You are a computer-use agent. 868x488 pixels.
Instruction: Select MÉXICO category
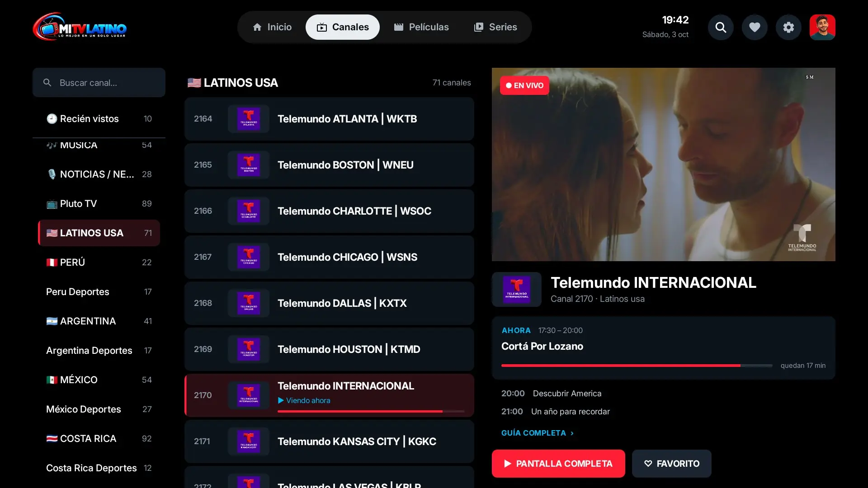(x=99, y=380)
